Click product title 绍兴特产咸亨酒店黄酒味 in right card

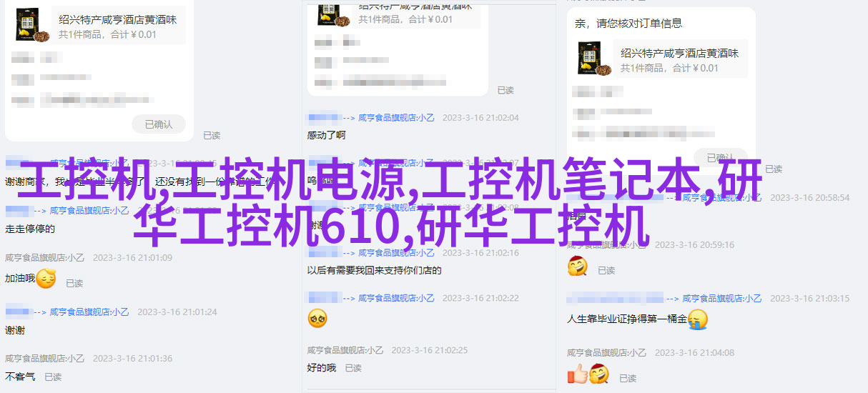(x=680, y=54)
